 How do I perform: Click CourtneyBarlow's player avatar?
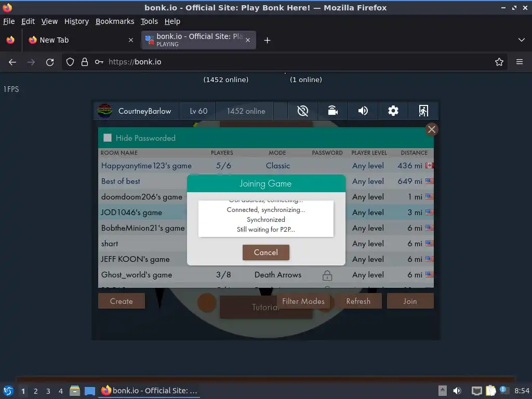(104, 111)
